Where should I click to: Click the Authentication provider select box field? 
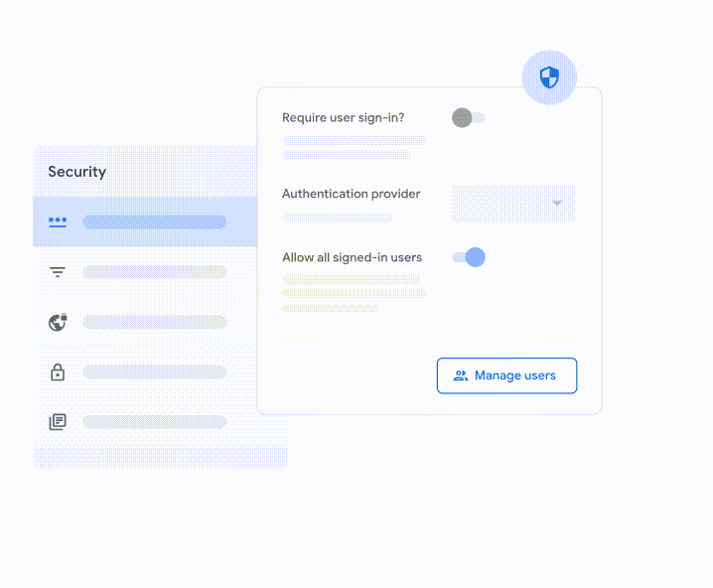(501, 203)
